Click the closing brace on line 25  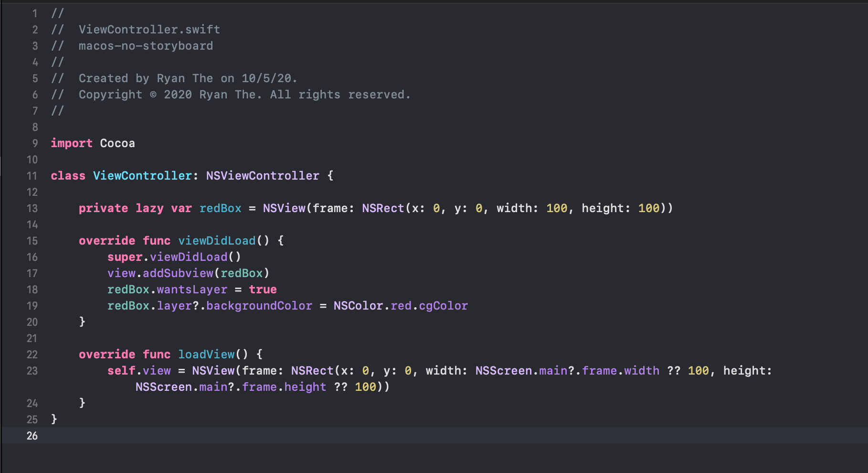click(x=53, y=419)
